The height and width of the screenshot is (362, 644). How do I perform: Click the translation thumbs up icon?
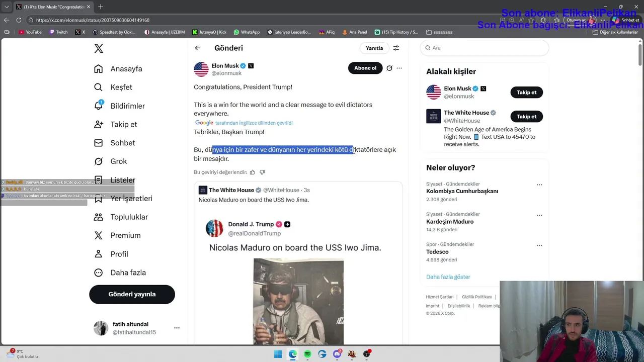pyautogui.click(x=253, y=172)
